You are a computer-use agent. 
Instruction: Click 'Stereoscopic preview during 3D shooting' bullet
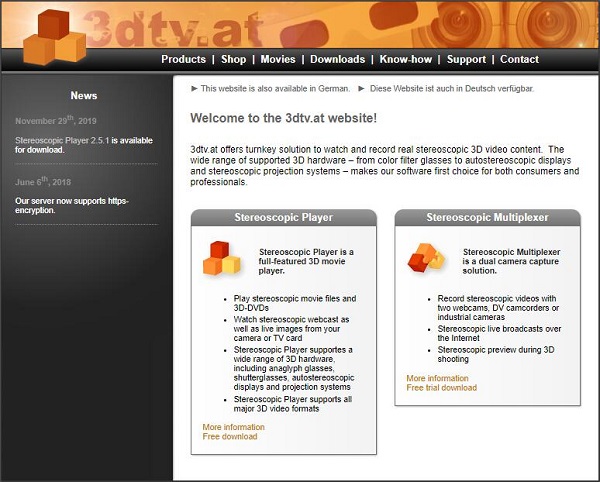pyautogui.click(x=496, y=354)
